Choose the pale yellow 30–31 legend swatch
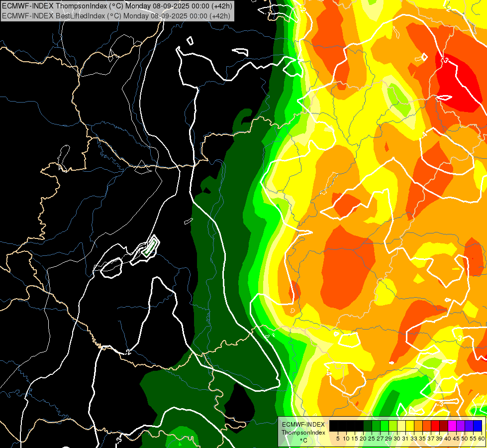The width and height of the screenshot is (487, 448). click(401, 426)
